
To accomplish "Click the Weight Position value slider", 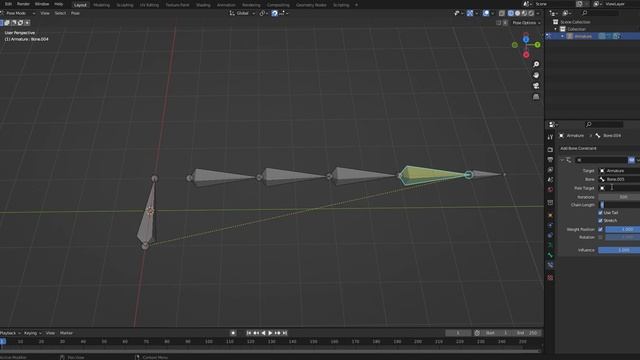I will click(x=622, y=229).
